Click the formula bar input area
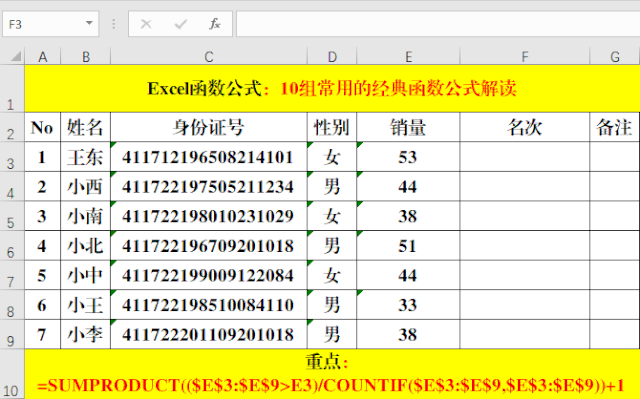 pyautogui.click(x=438, y=24)
